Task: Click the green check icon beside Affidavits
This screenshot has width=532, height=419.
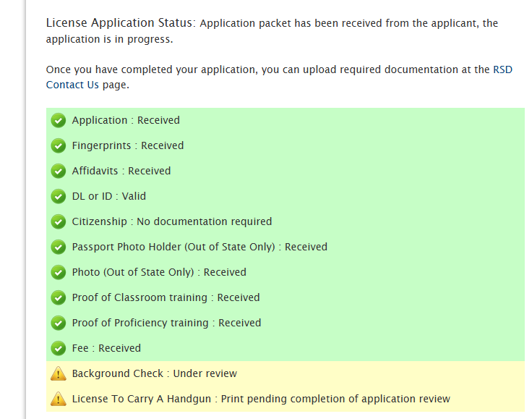Action: click(x=59, y=172)
